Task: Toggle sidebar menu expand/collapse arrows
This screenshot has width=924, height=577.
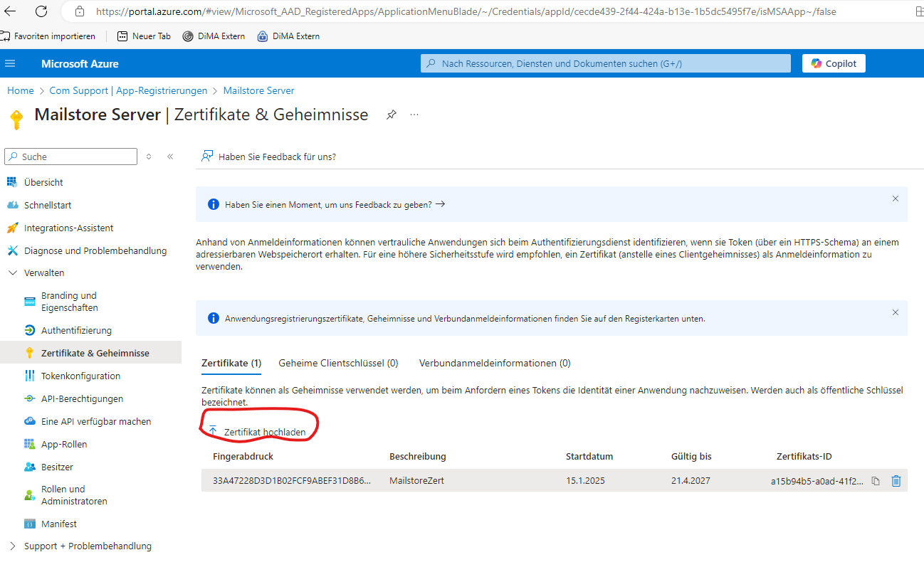Action: (149, 157)
